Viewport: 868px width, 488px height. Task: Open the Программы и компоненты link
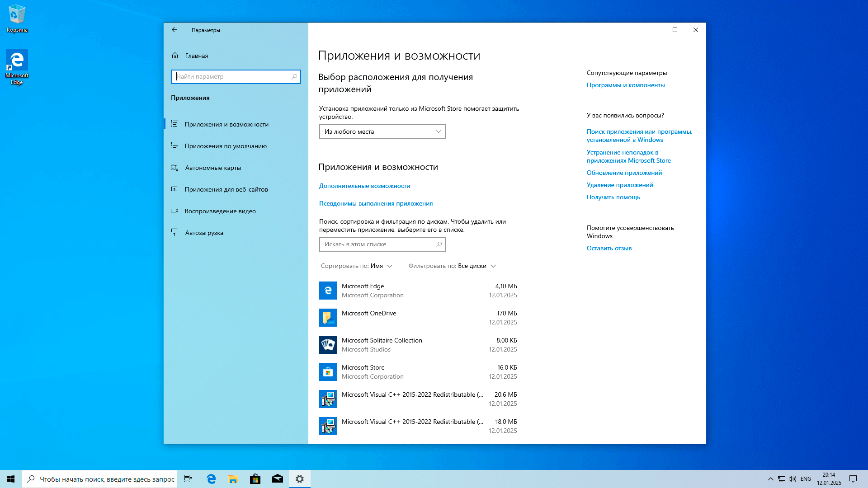pos(625,85)
